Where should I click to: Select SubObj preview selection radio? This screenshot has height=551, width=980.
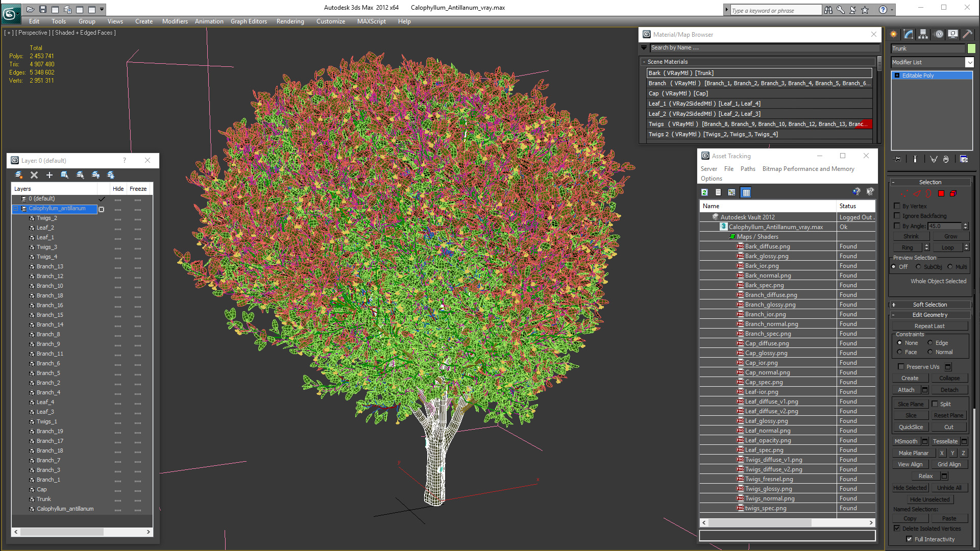tap(918, 267)
